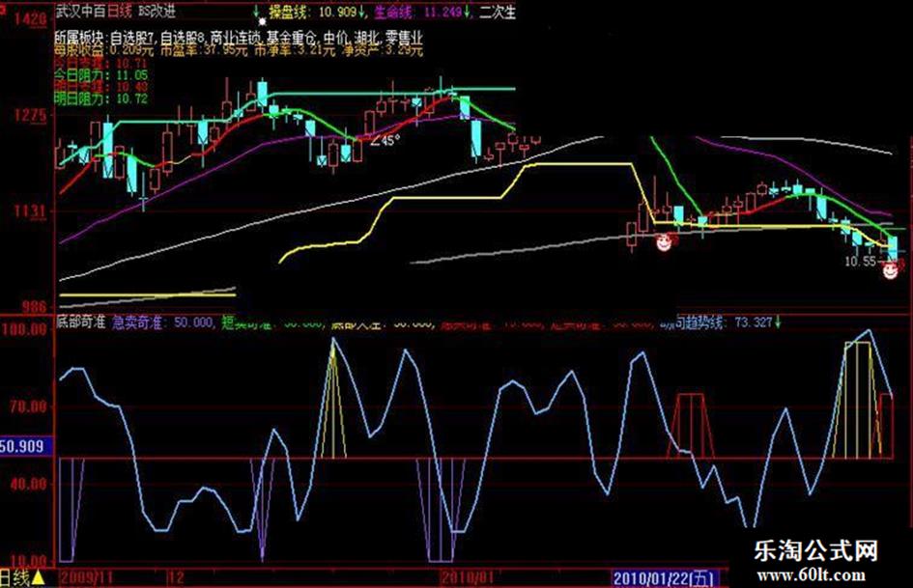913x588 pixels.
Task: Click the 每股收益 financial data line
Action: point(239,50)
